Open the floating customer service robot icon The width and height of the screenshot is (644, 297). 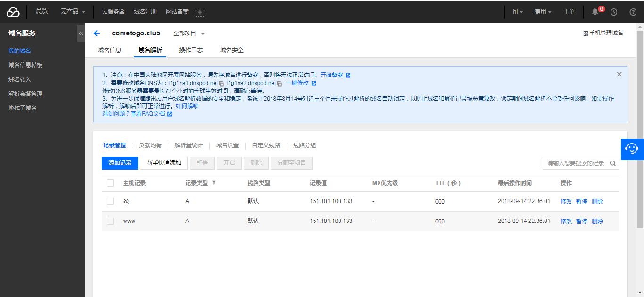(632, 149)
